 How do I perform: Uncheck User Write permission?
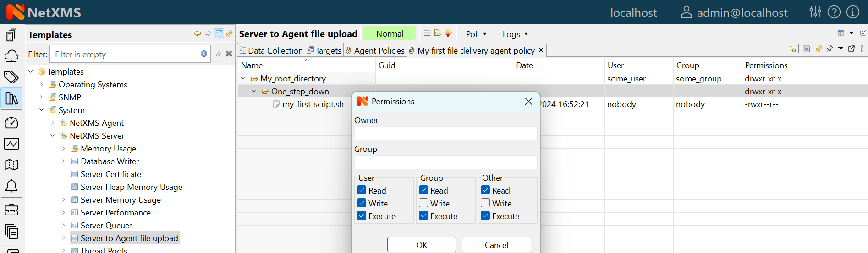coord(362,203)
